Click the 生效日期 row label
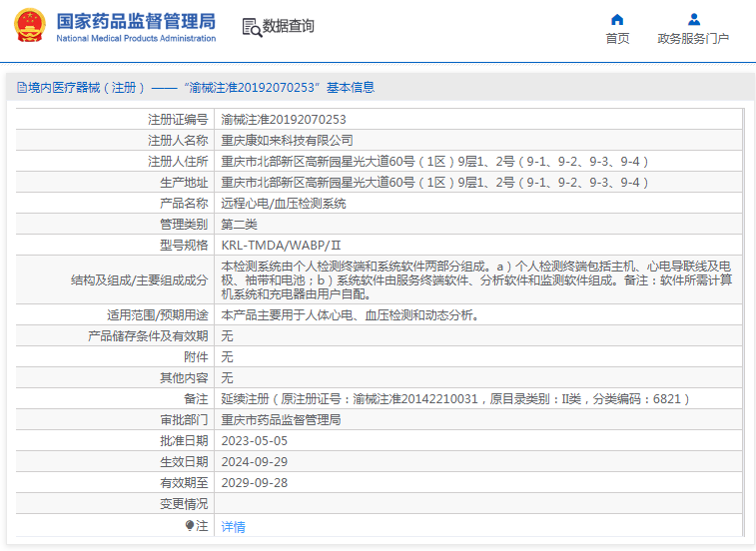 (x=184, y=462)
